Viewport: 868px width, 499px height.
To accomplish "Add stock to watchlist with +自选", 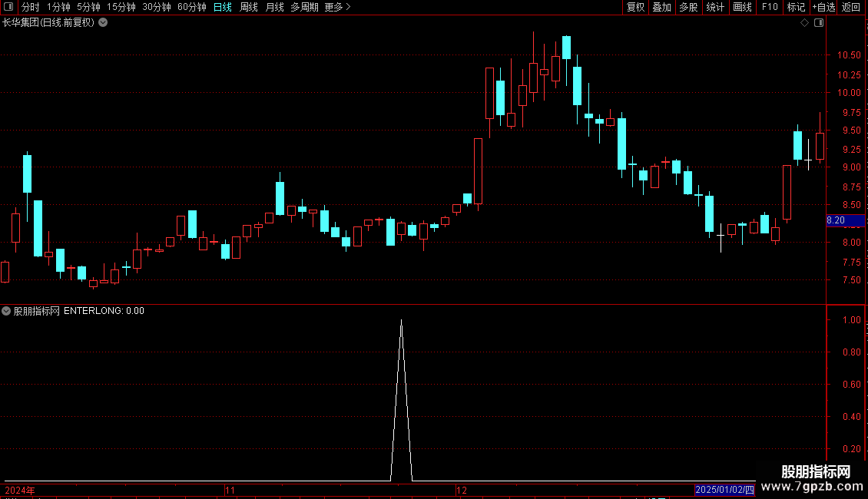I will point(823,7).
